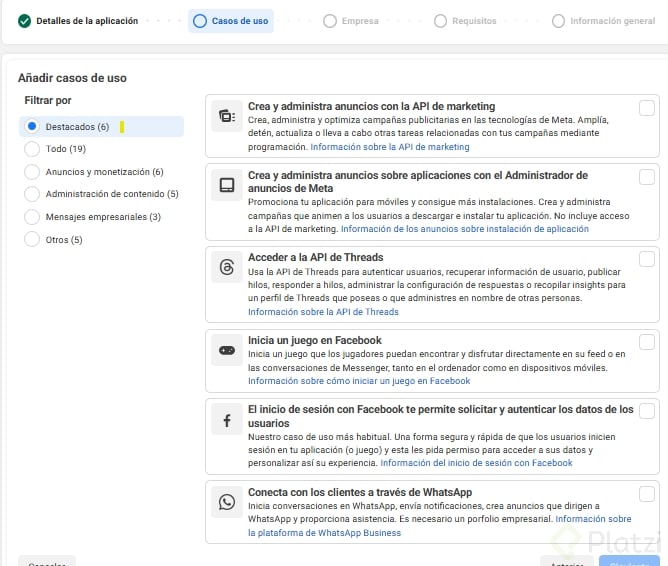The width and height of the screenshot is (668, 566).
Task: Check the inicio de sesión con Facebook box
Action: coord(647,411)
